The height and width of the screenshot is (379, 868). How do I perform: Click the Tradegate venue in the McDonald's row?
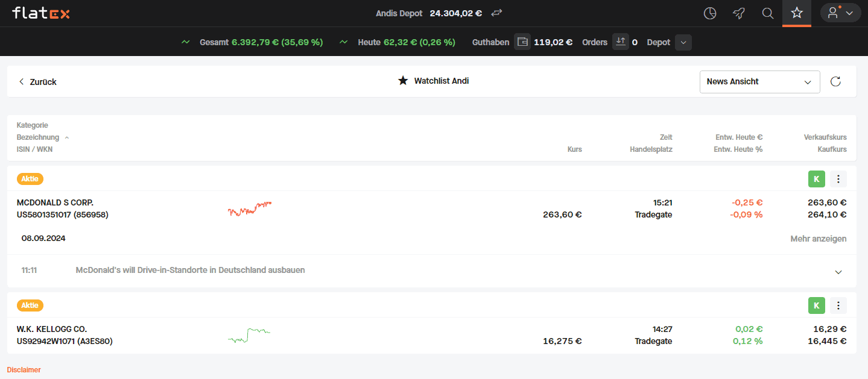pos(653,215)
